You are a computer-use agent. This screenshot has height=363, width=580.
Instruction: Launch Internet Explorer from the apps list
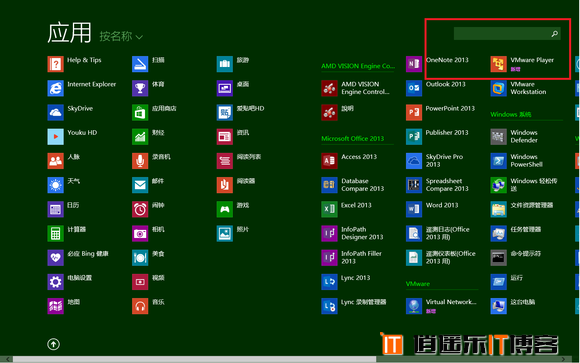pyautogui.click(x=82, y=88)
